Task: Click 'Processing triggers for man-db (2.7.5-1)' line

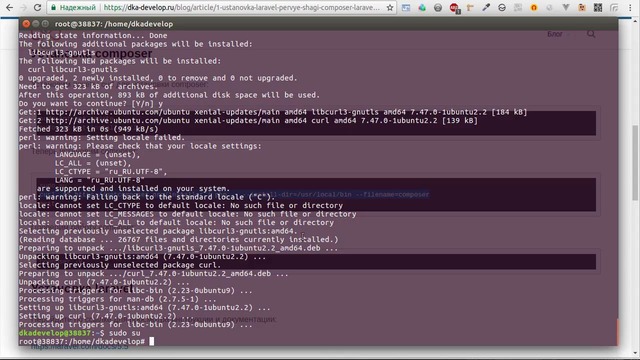Action: click(118, 299)
